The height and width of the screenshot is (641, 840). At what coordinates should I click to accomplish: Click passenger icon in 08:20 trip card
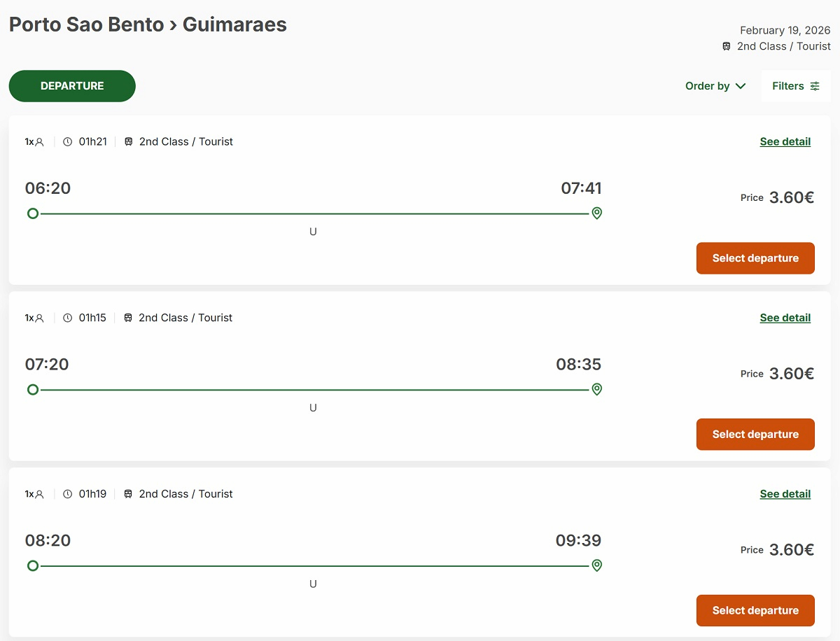pyautogui.click(x=39, y=494)
